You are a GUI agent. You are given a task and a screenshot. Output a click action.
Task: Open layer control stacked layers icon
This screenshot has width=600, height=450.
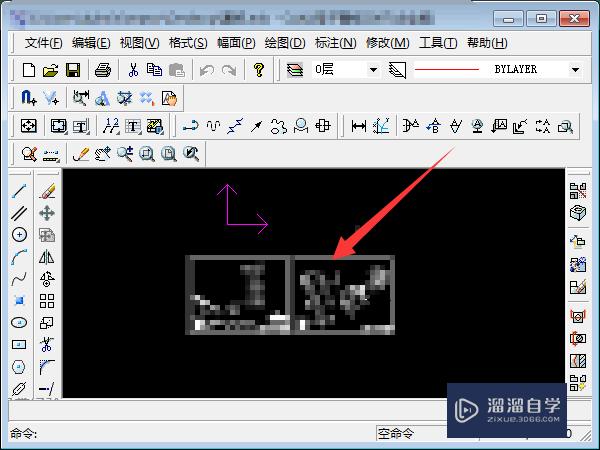(295, 70)
